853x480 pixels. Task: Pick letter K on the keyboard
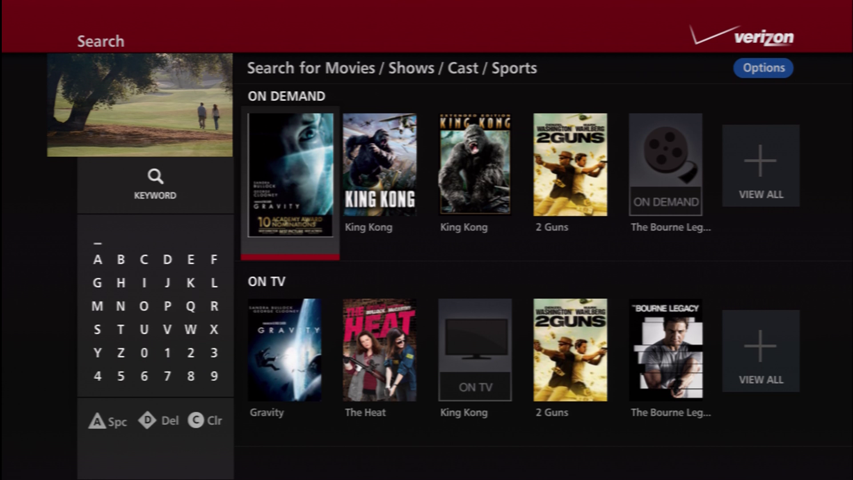click(x=190, y=283)
